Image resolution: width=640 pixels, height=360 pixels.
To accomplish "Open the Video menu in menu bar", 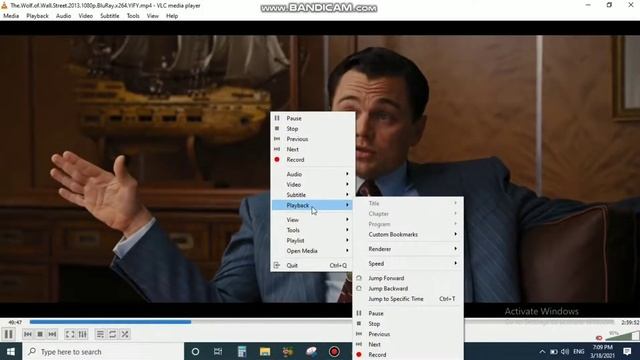I will [86, 16].
